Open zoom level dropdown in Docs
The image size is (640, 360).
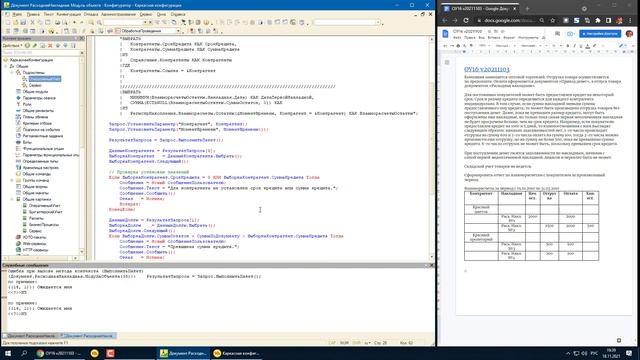pyautogui.click(x=484, y=46)
